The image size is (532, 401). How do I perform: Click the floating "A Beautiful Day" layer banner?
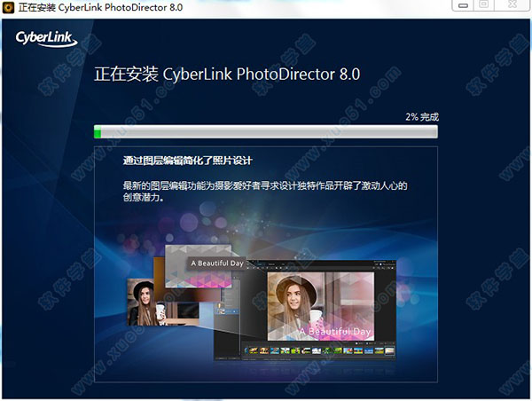pyautogui.click(x=217, y=264)
